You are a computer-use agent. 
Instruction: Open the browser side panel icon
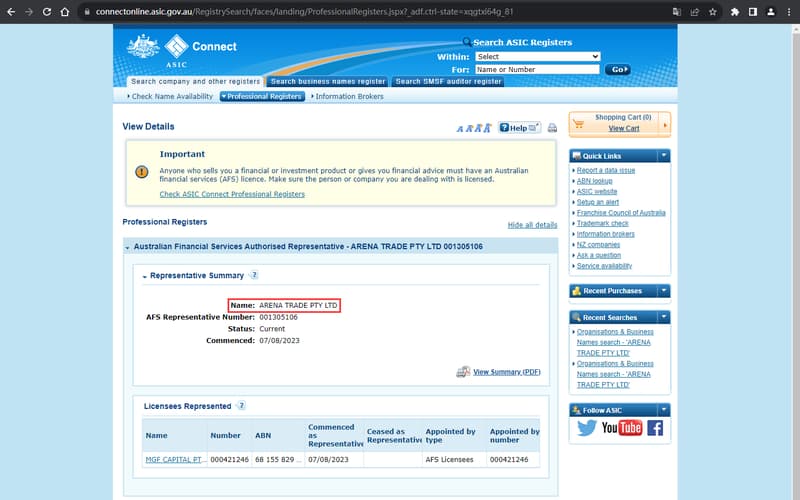753,12
